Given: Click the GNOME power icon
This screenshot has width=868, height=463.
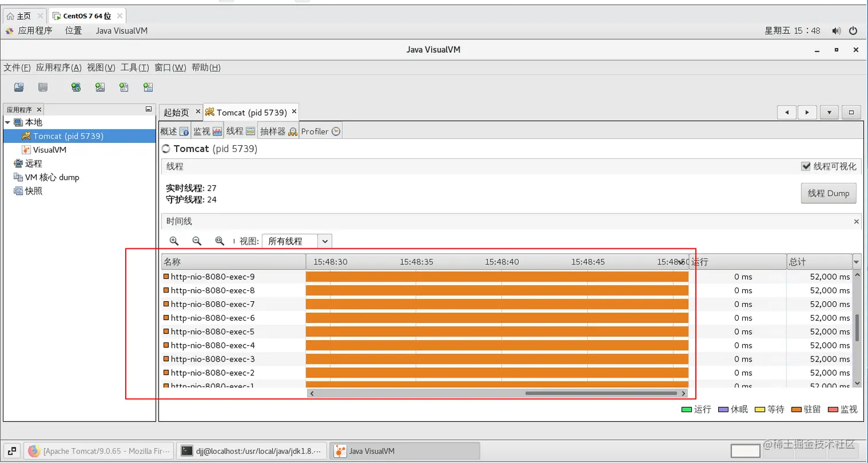Looking at the screenshot, I should 853,31.
